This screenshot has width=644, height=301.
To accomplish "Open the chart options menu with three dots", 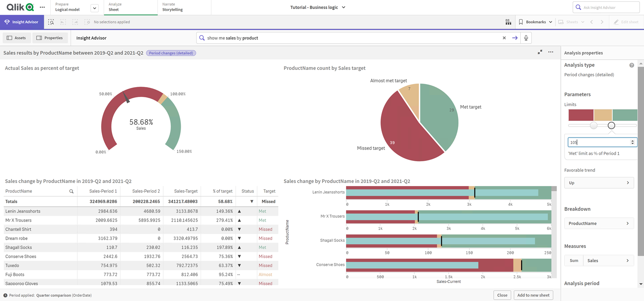I will pyautogui.click(x=551, y=52).
